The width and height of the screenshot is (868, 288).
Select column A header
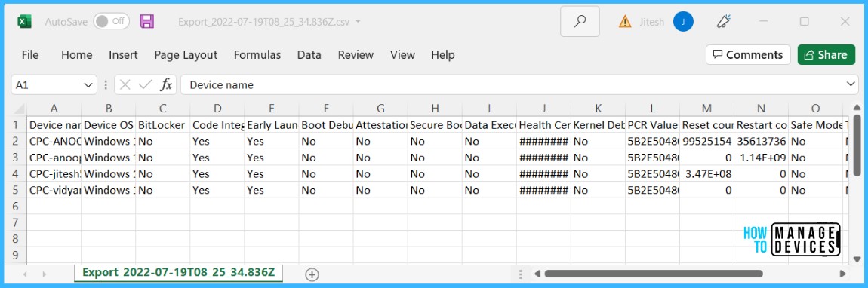[54, 109]
